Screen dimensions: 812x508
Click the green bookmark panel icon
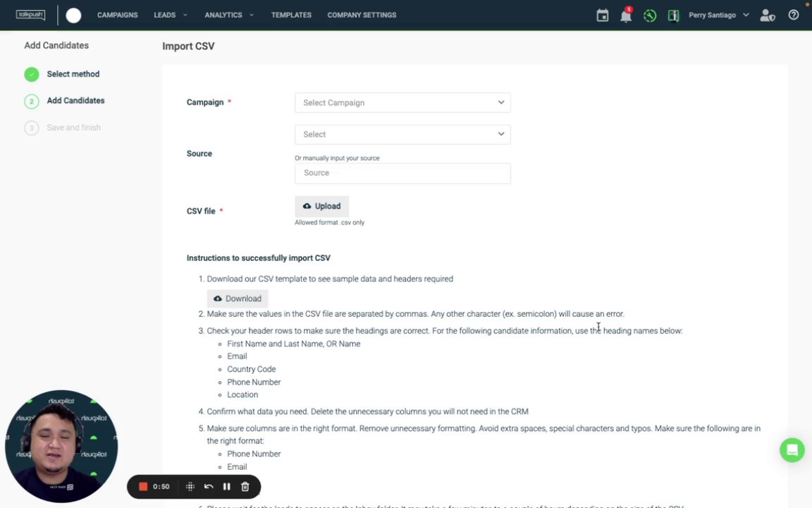[x=673, y=16]
